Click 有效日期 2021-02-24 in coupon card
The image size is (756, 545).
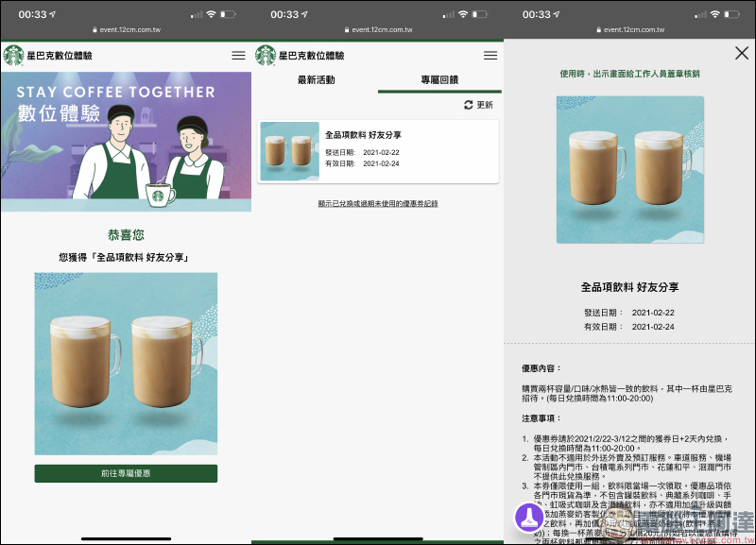(362, 163)
